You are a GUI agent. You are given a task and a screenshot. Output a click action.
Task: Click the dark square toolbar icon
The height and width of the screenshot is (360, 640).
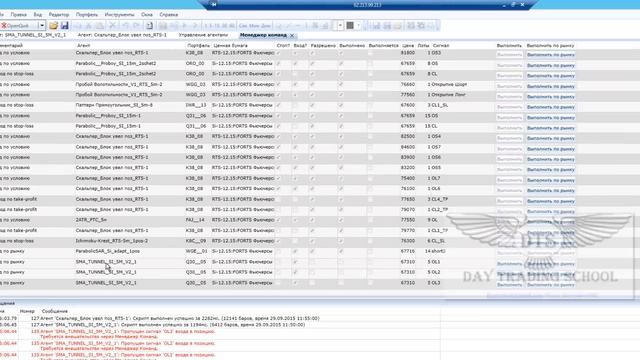click(350, 26)
